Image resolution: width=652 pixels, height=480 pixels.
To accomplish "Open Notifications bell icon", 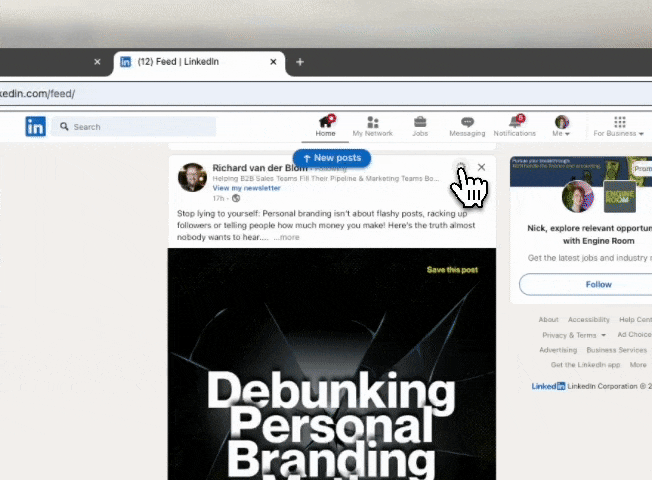I will 515,121.
